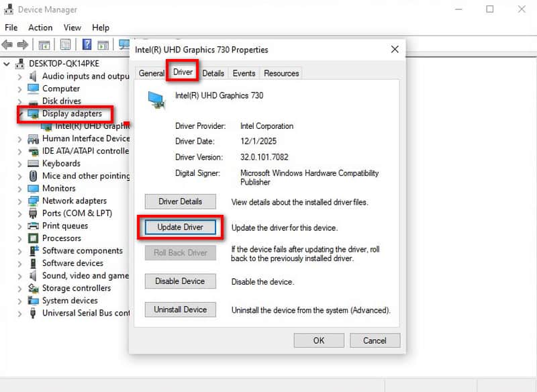Click the Mice and other pointing devices icon
Image resolution: width=537 pixels, height=392 pixels.
pos(33,176)
